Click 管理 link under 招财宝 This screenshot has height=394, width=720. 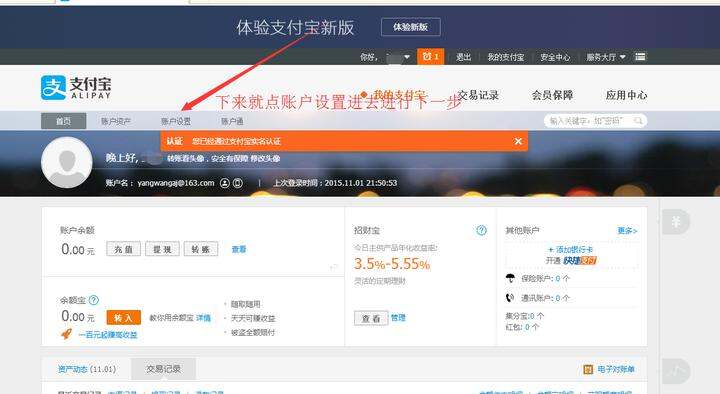tap(398, 317)
